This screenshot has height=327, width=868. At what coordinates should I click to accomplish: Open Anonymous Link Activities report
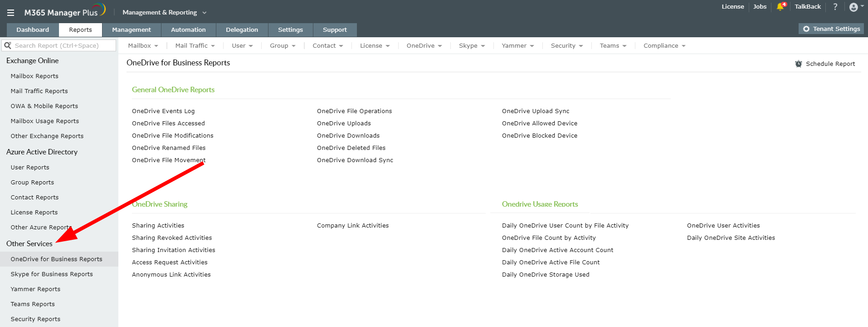171,275
